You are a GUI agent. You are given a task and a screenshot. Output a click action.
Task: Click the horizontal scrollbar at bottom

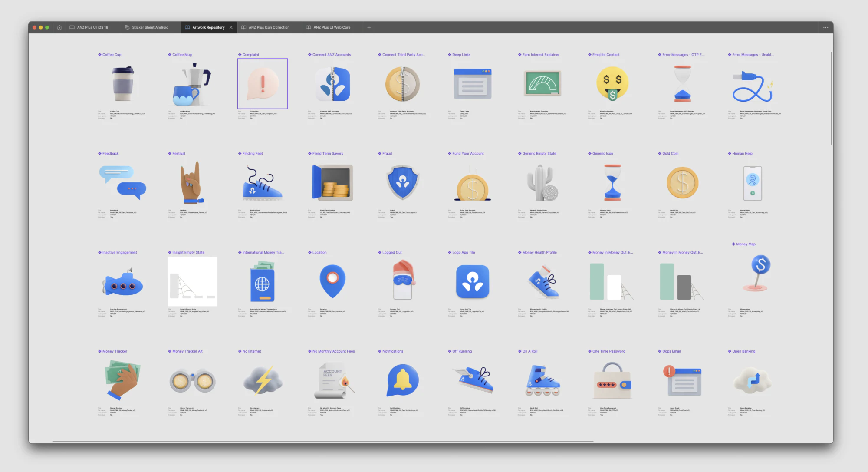[322, 441]
